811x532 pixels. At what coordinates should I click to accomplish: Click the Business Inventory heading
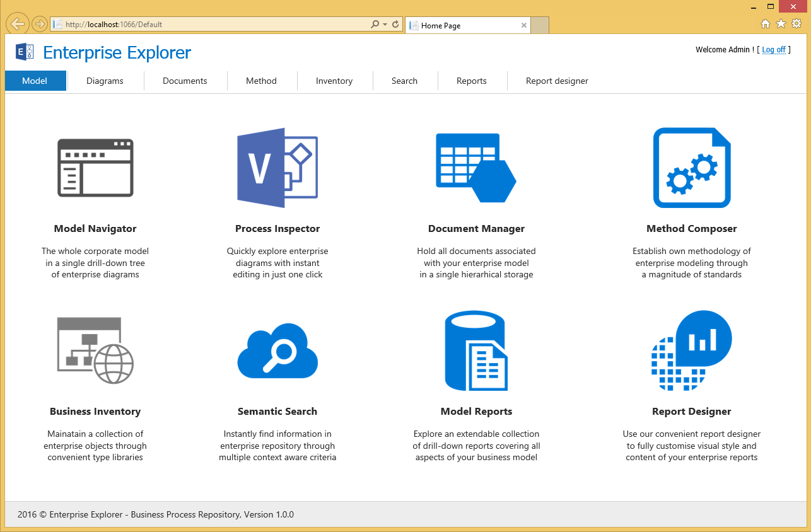coord(95,412)
